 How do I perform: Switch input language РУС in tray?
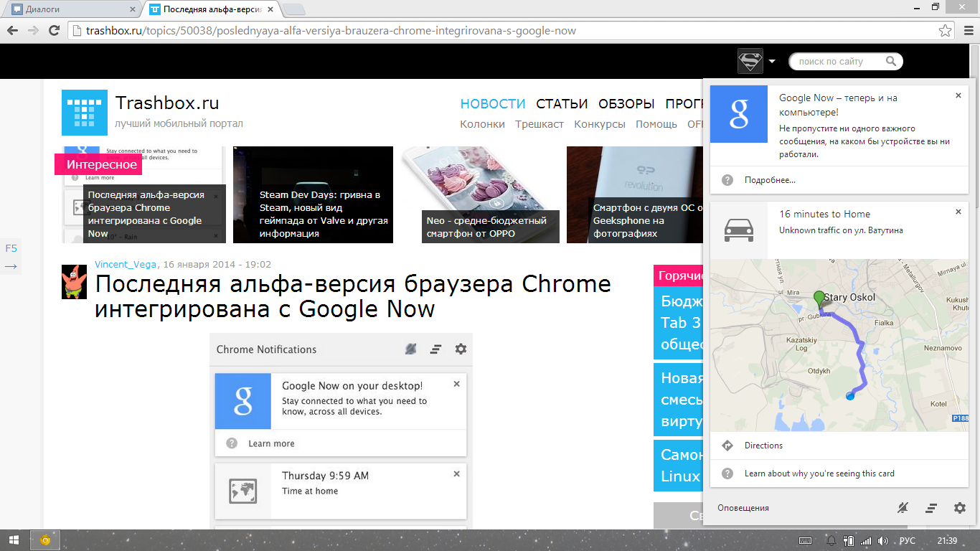pyautogui.click(x=908, y=541)
